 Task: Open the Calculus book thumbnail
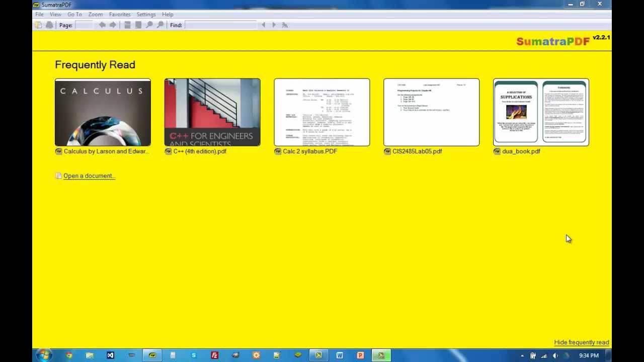coord(103,112)
